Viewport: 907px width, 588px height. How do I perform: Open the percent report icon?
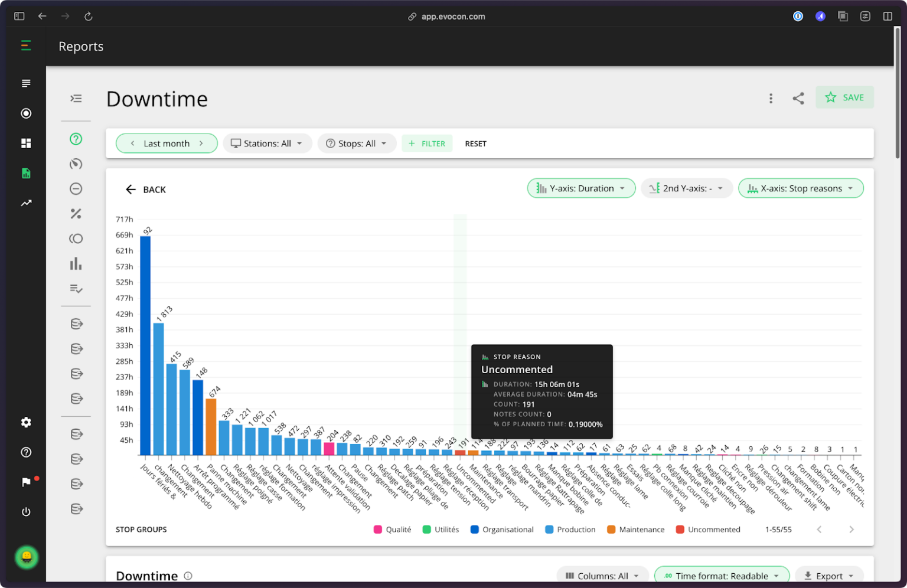[x=76, y=214]
